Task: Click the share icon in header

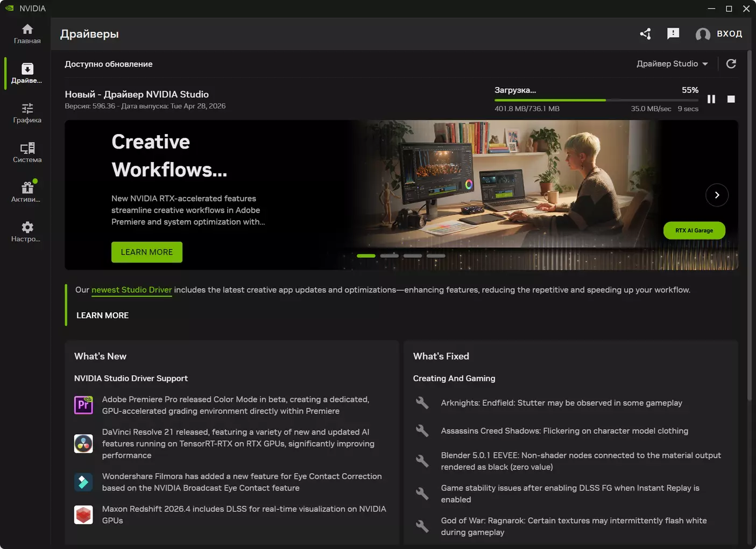Action: pos(645,34)
